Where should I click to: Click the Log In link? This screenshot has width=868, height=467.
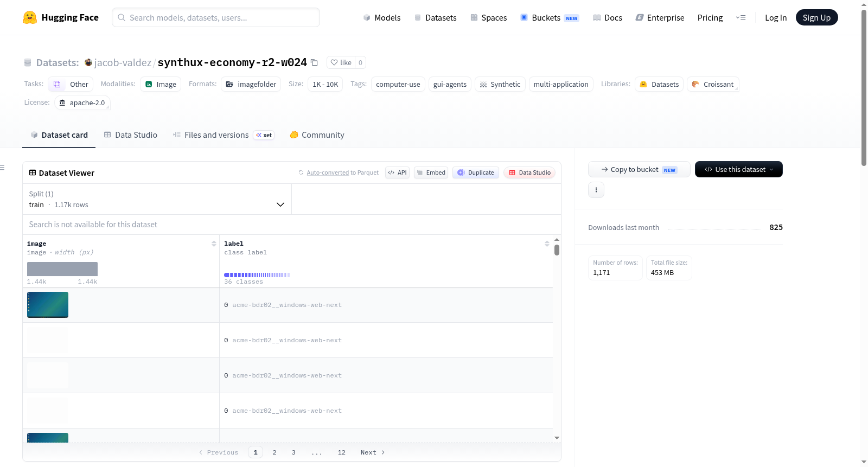[x=776, y=17]
